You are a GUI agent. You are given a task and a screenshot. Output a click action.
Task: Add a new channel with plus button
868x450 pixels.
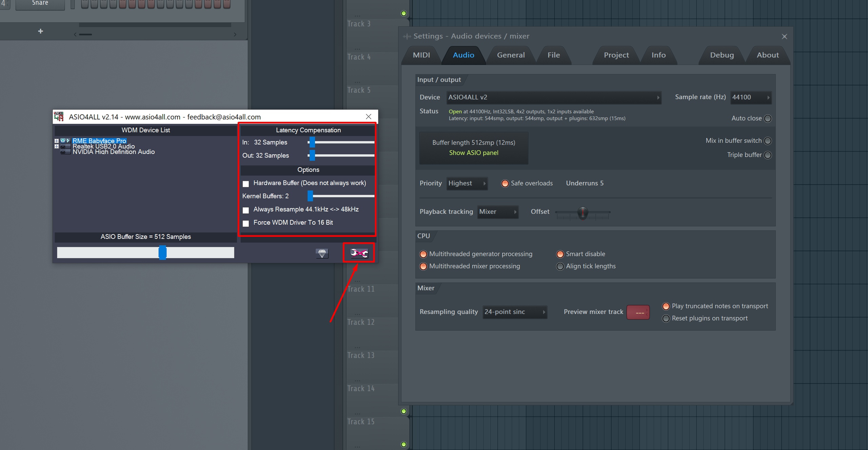(40, 31)
